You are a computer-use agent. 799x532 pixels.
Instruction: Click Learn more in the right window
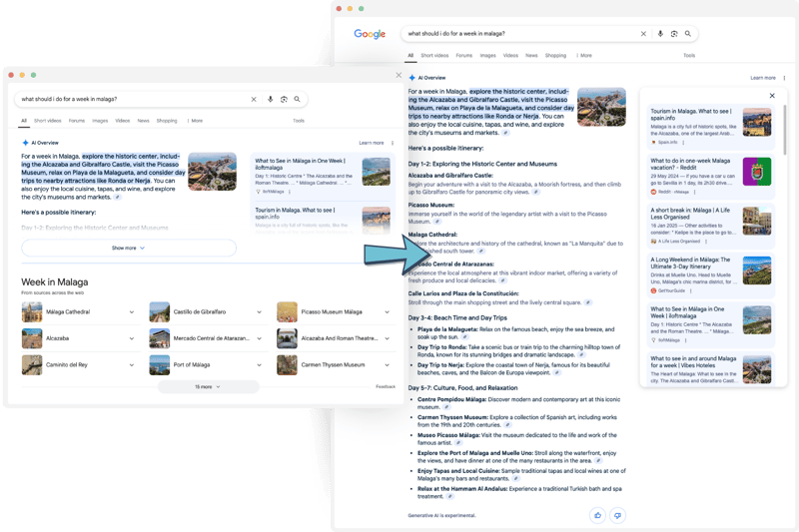coord(763,78)
